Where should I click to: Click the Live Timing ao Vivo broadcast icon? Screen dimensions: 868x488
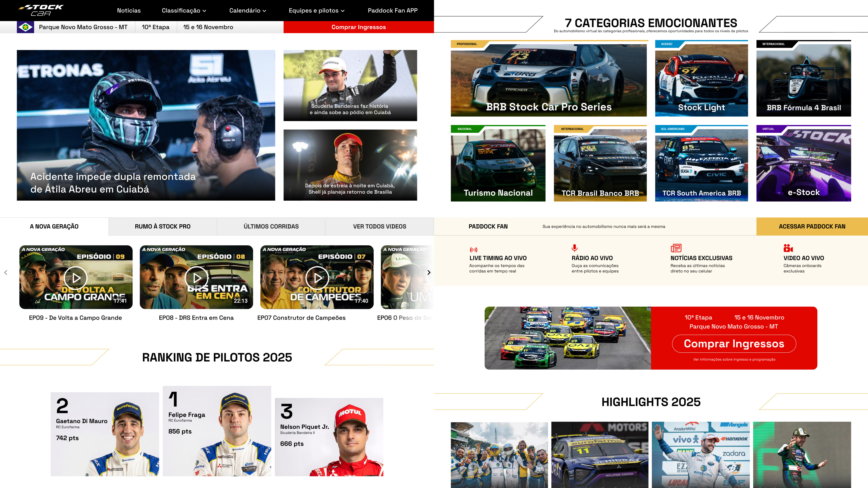[x=473, y=250]
